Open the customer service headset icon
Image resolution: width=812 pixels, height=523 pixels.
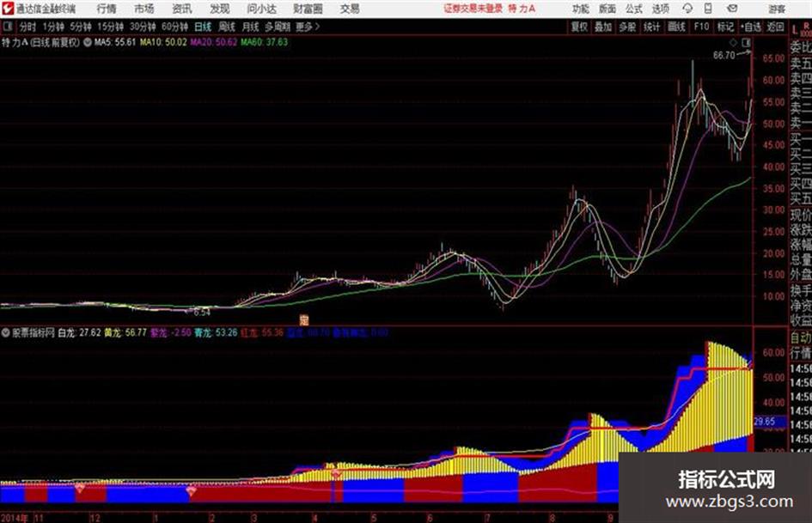(x=687, y=9)
